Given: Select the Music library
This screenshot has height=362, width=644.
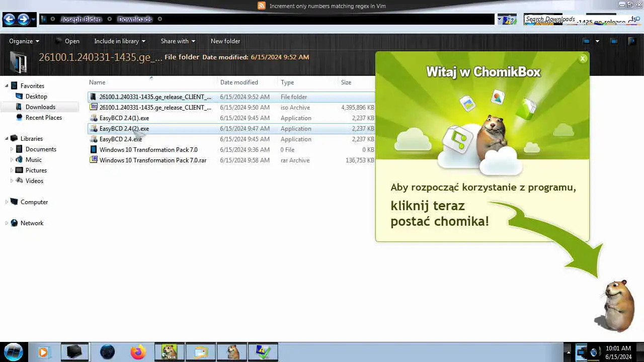Looking at the screenshot, I should [33, 160].
